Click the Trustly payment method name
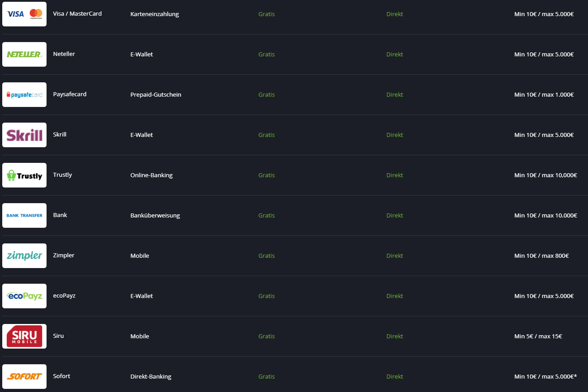Image resolution: width=588 pixels, height=392 pixels. coord(63,175)
